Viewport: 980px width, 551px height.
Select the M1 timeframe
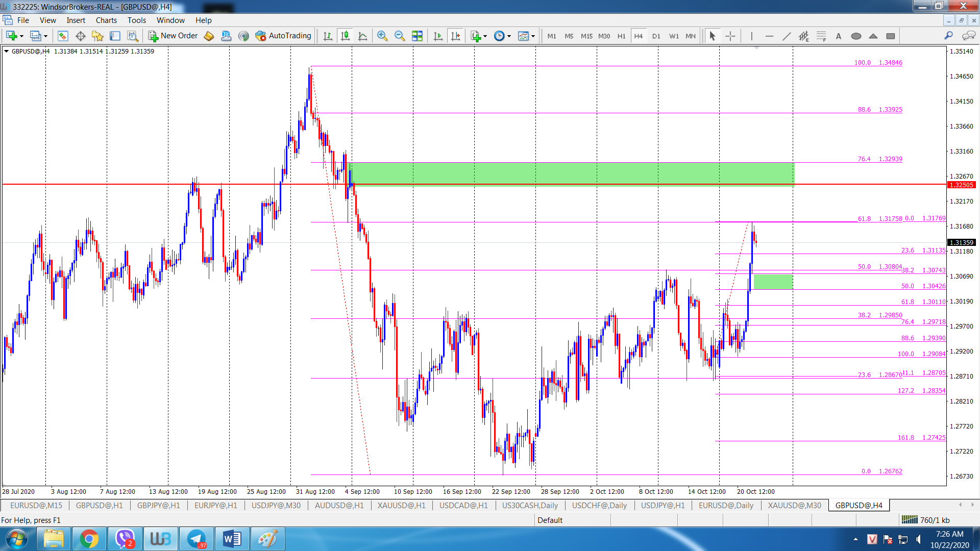[552, 36]
